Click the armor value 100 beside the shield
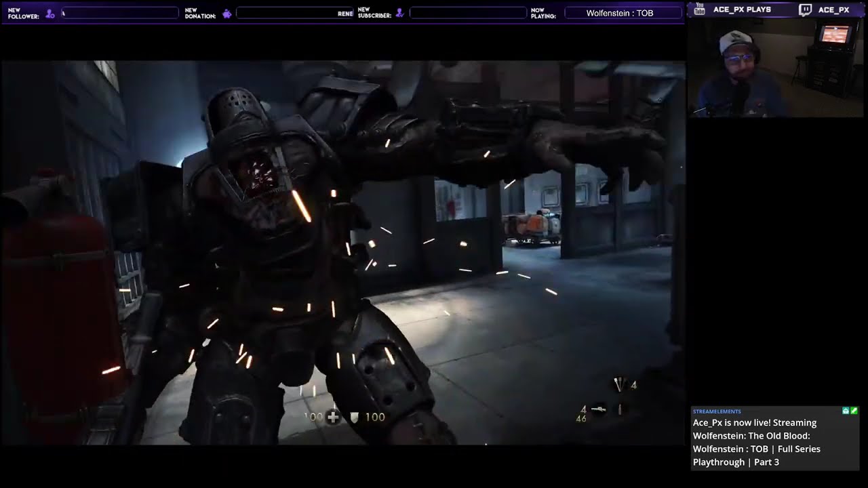The width and height of the screenshot is (868, 488). [375, 418]
